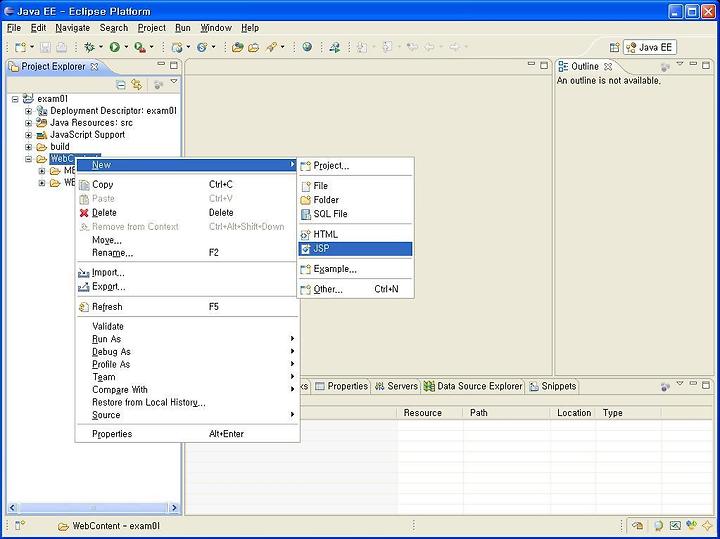The height and width of the screenshot is (539, 720).
Task: Click the Run External Tools icon
Action: click(x=140, y=47)
